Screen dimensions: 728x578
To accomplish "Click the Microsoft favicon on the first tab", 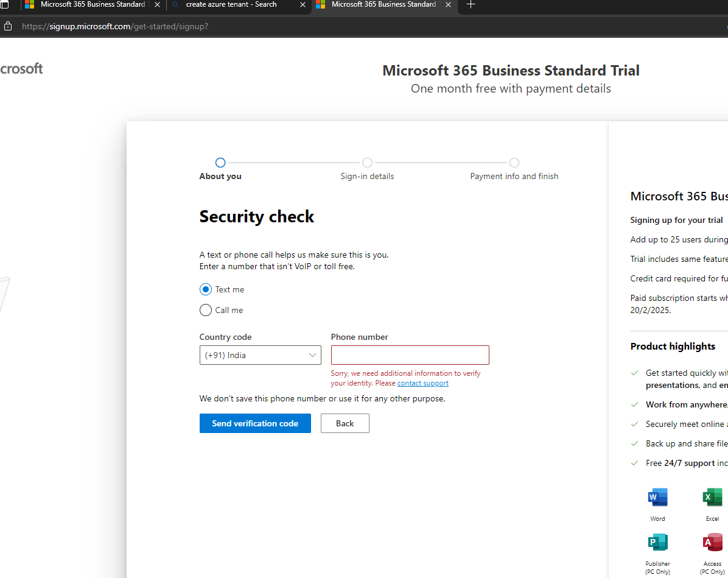I will (x=30, y=5).
